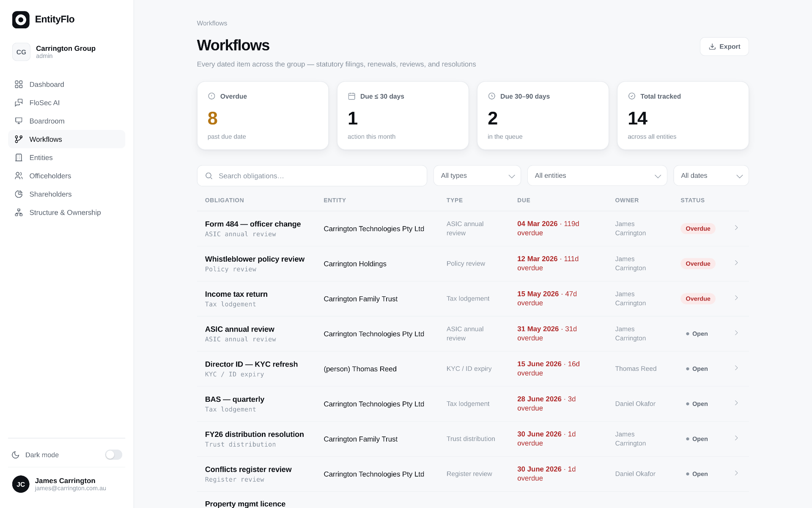Click the Export button
The image size is (812, 508).
click(724, 47)
